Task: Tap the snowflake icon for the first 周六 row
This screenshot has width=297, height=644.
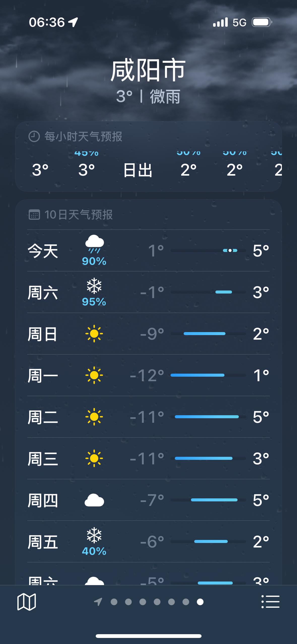Action: click(x=94, y=286)
